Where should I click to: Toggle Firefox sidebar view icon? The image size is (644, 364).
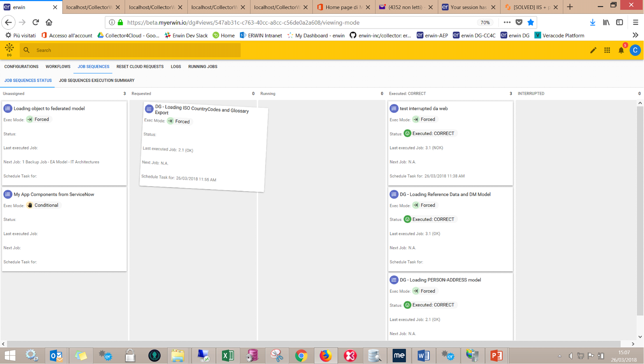pos(620,23)
